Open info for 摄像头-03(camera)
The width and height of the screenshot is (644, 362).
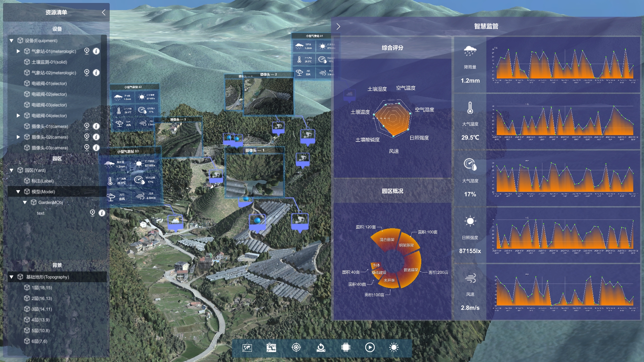[x=96, y=148]
